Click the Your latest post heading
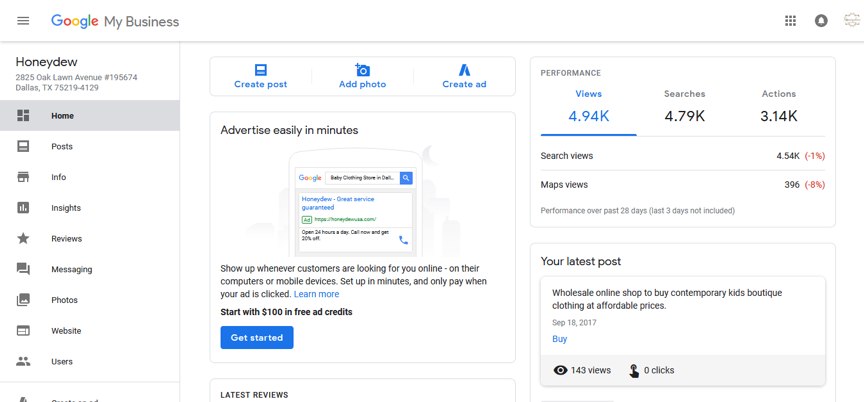The width and height of the screenshot is (864, 402). (581, 262)
